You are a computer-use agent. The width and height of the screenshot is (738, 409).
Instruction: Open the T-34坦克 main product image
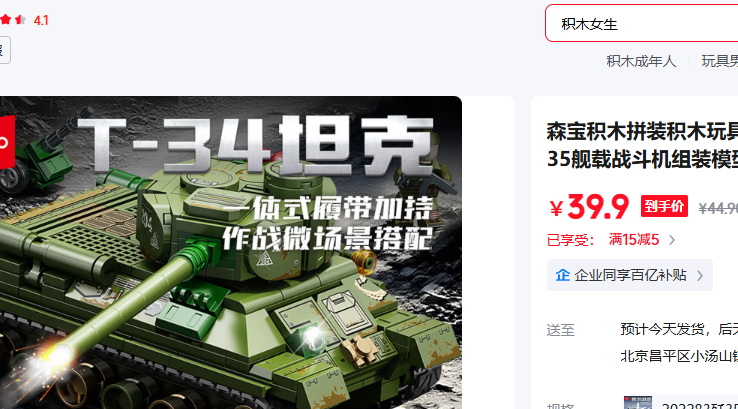tap(231, 253)
